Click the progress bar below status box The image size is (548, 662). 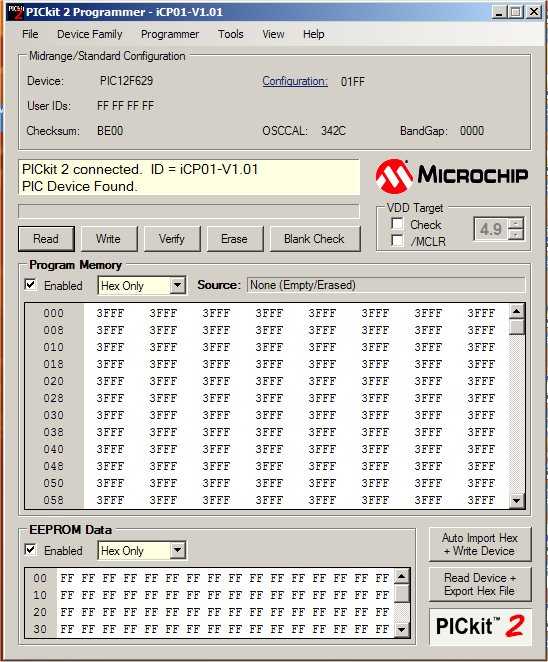(189, 211)
